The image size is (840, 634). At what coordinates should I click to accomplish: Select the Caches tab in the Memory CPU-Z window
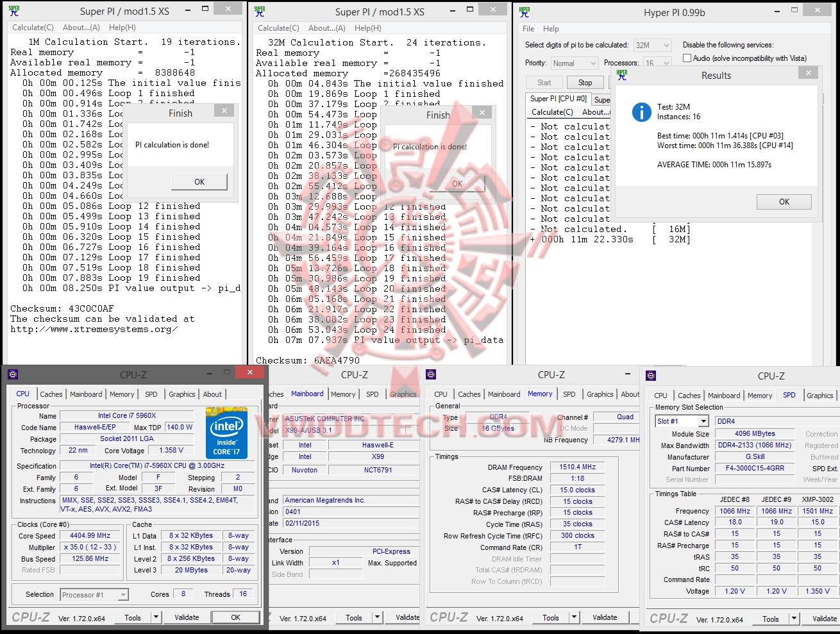point(469,394)
